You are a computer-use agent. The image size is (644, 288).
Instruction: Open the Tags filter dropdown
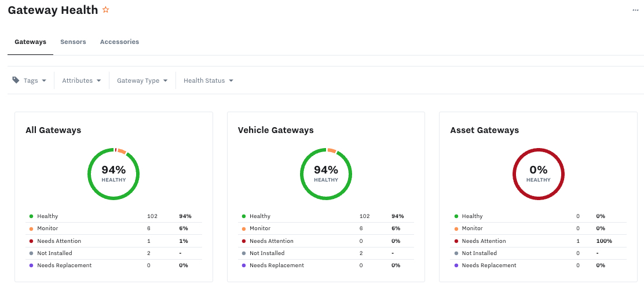(35, 80)
